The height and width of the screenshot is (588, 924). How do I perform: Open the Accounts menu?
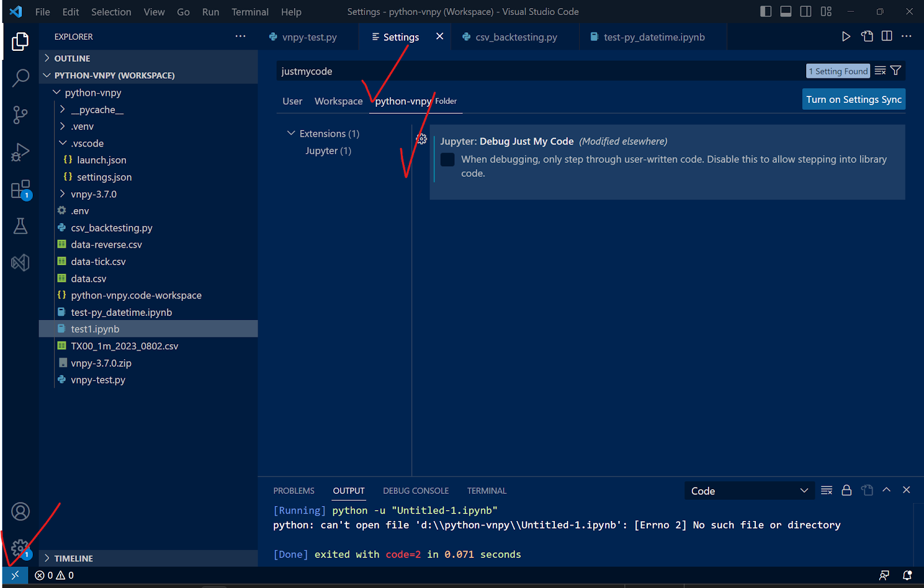[x=20, y=512]
